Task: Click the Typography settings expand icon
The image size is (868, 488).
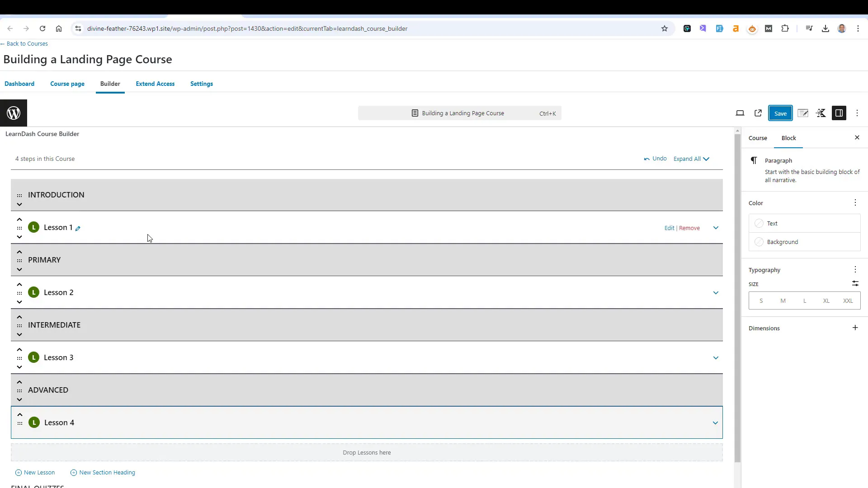Action: 855,269
